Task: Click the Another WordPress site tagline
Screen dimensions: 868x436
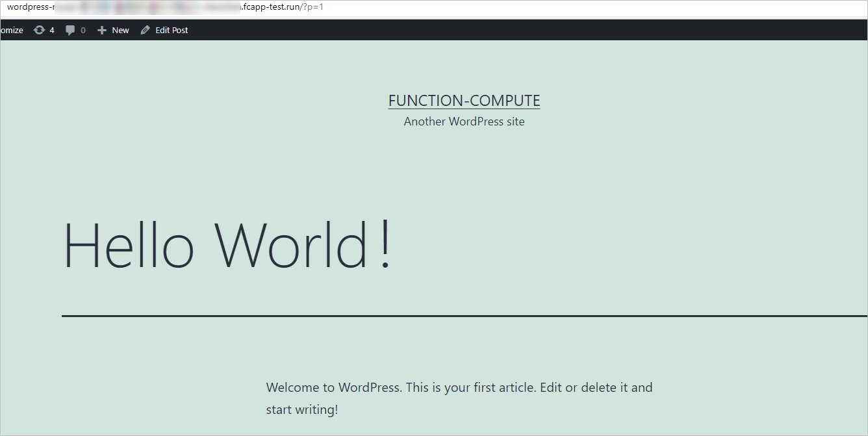Action: click(464, 122)
